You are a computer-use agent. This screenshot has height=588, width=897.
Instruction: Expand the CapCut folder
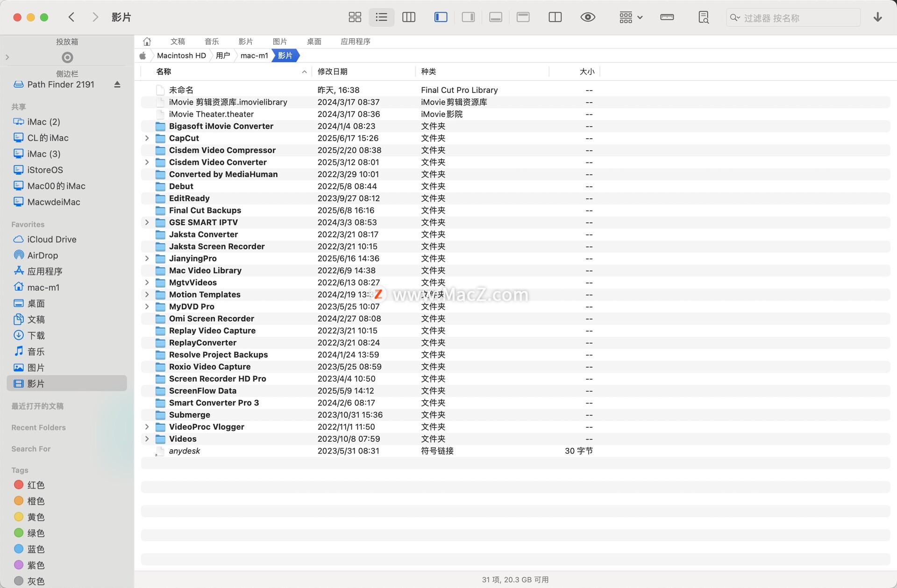147,138
